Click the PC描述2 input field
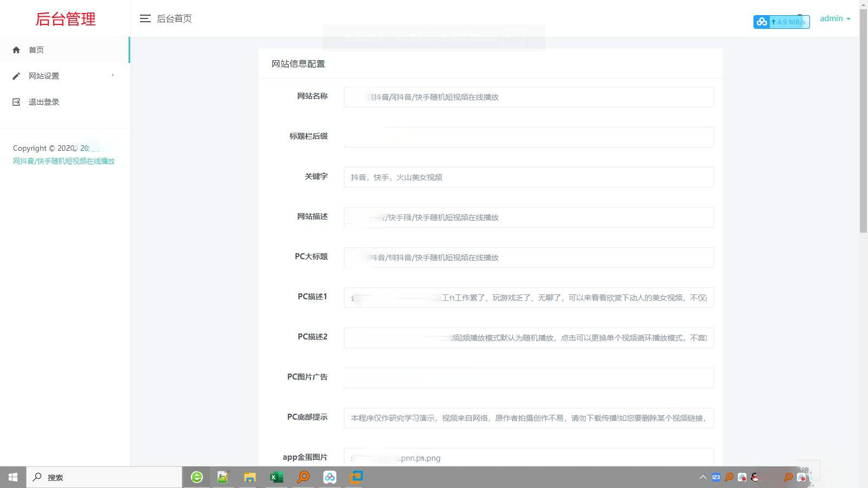 [528, 338]
